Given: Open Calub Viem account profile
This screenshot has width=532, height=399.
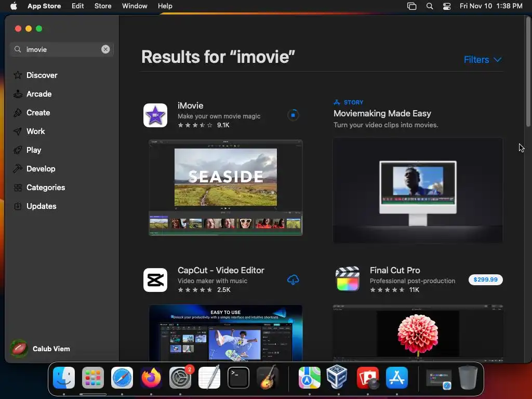Looking at the screenshot, I should tap(40, 349).
